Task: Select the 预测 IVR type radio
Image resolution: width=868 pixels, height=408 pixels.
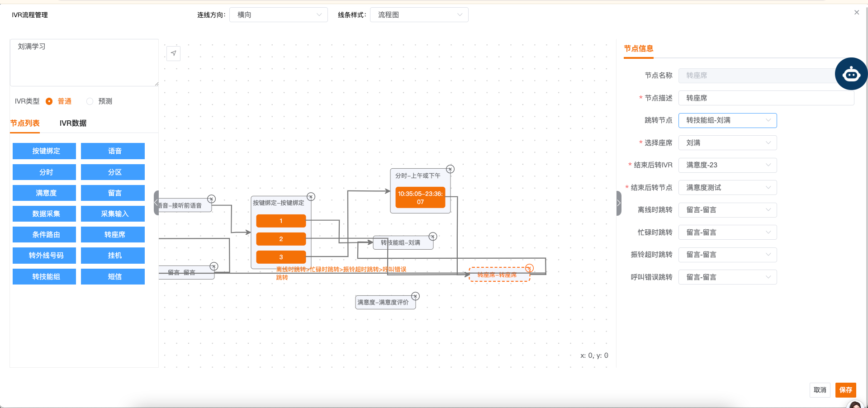Action: point(90,101)
